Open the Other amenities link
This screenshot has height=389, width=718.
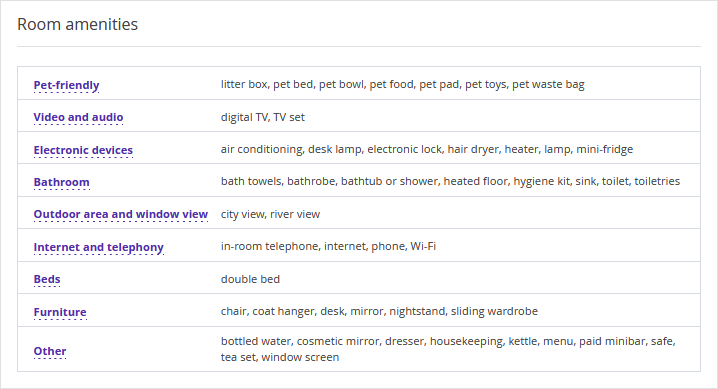[50, 351]
